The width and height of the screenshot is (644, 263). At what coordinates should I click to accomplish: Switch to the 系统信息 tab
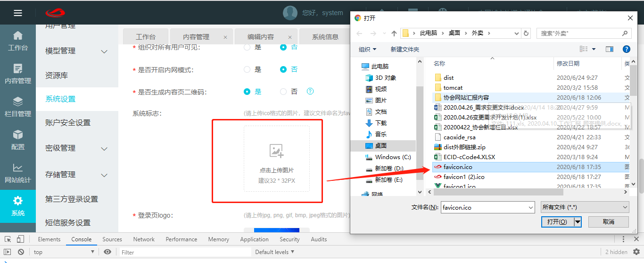click(325, 37)
